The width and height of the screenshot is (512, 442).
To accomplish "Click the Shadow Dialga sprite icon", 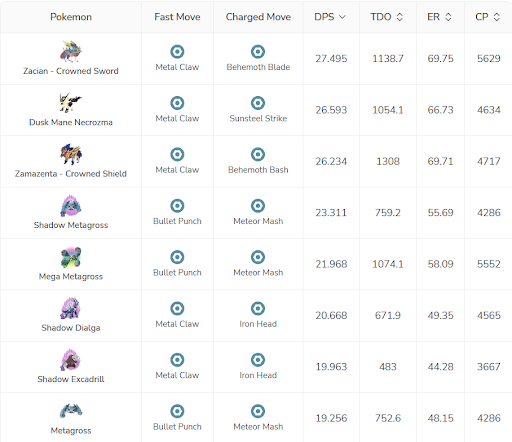I will (x=71, y=308).
